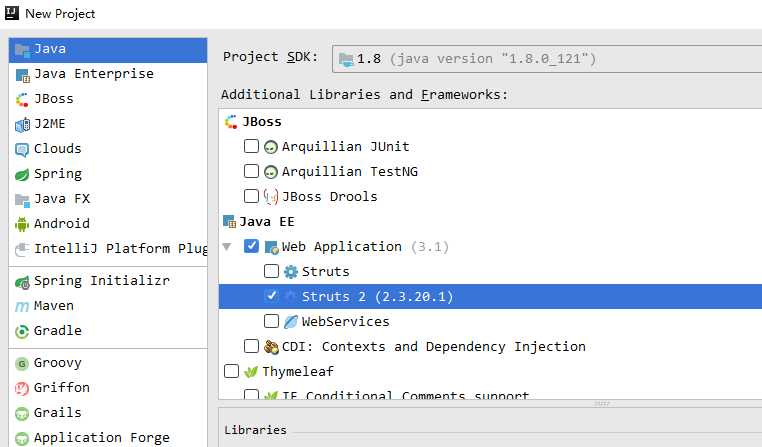Viewport: 762px width, 447px height.
Task: Click the JBoss group header icon
Action: (231, 122)
